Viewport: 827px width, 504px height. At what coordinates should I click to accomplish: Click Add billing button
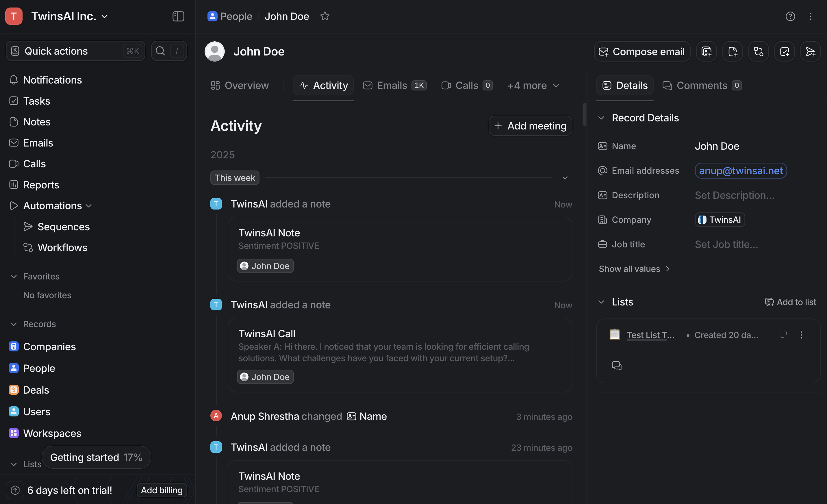[x=162, y=490]
